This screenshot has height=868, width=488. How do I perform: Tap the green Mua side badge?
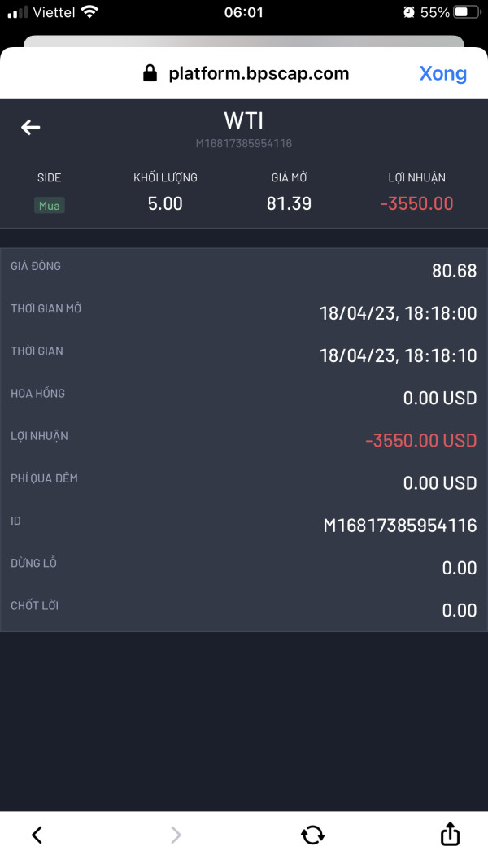pyautogui.click(x=50, y=206)
